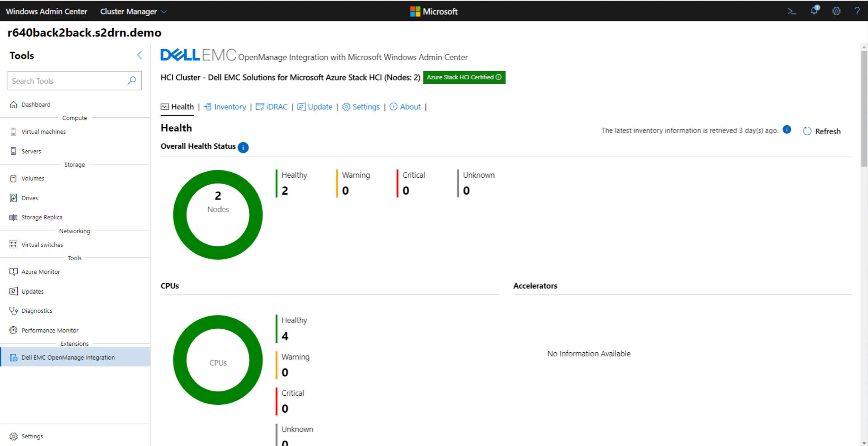This screenshot has width=868, height=446.
Task: Click the overall Warning count 0
Action: click(345, 191)
